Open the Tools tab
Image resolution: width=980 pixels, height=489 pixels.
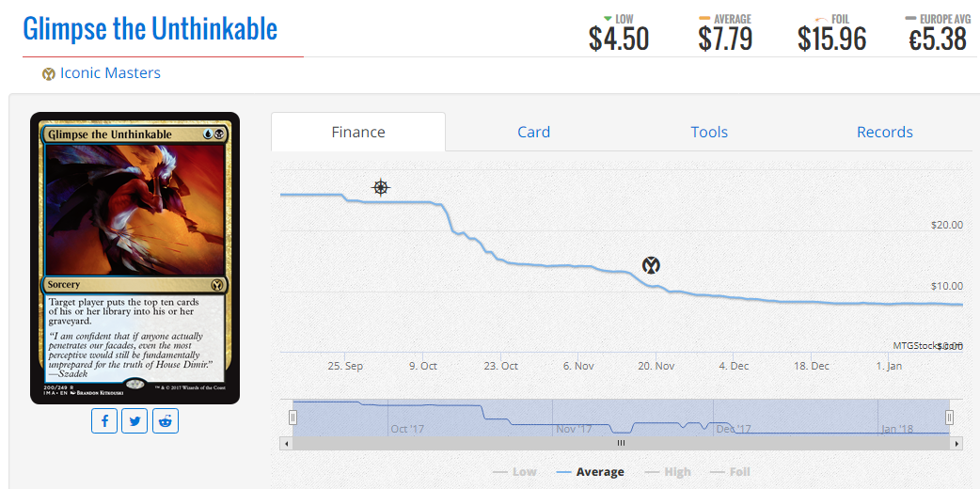[709, 132]
